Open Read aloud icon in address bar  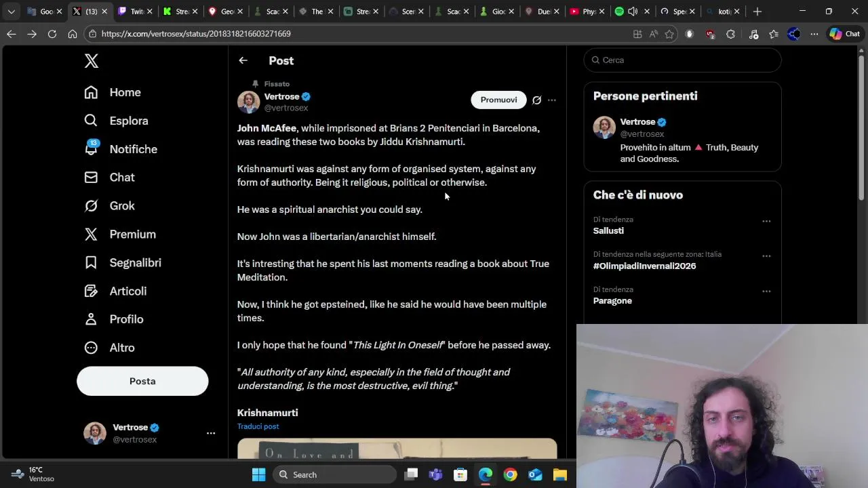pos(654,34)
